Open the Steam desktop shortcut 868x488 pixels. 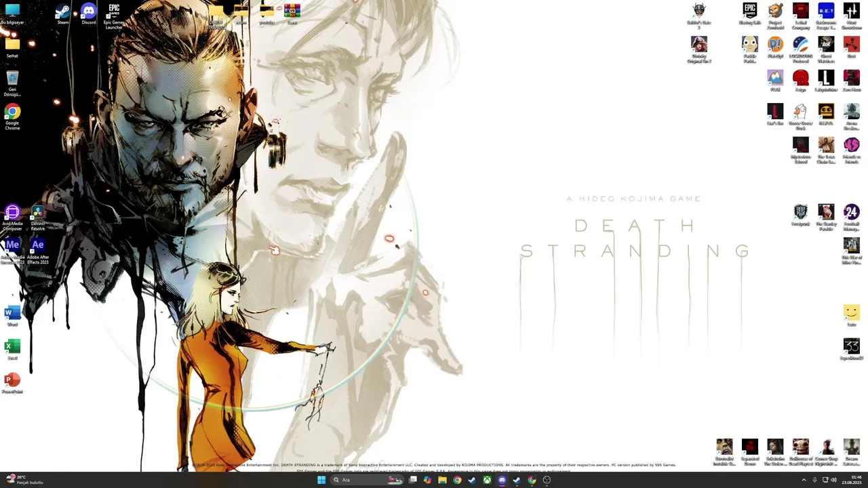tap(63, 14)
